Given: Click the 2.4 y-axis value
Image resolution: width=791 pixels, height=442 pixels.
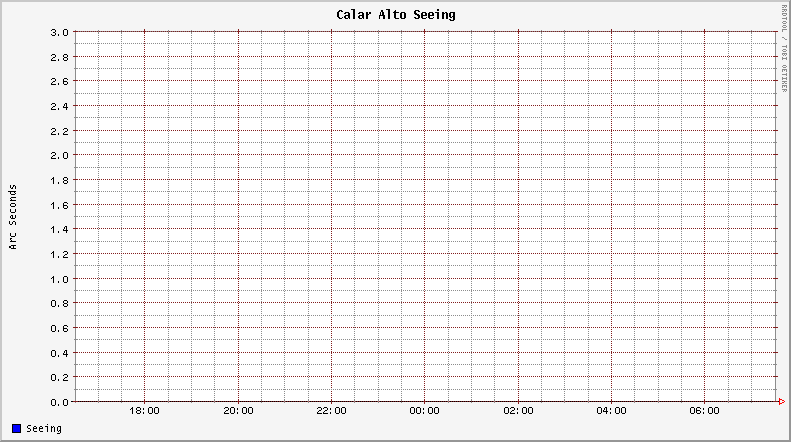Looking at the screenshot, I should pos(59,106).
